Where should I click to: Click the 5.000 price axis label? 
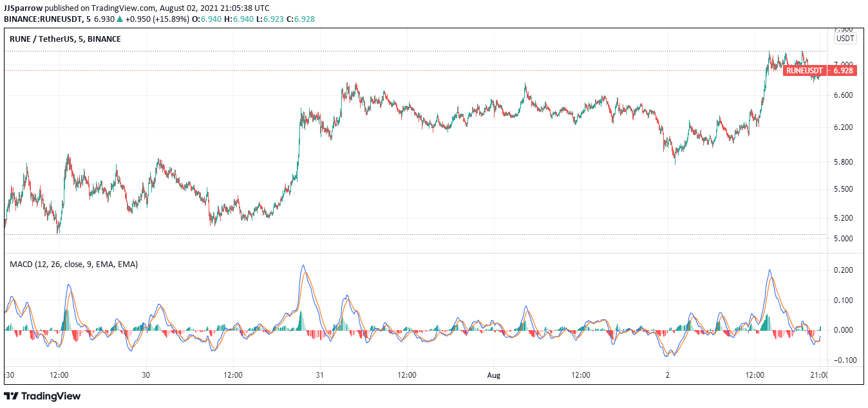point(843,239)
